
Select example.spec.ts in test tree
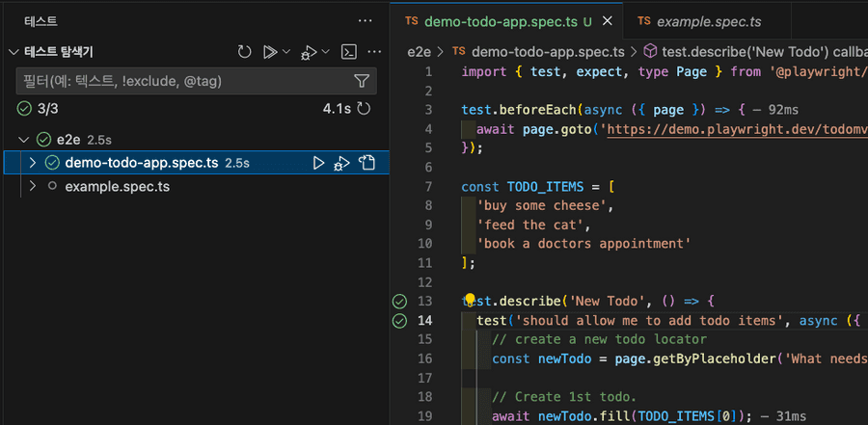coord(197,187)
